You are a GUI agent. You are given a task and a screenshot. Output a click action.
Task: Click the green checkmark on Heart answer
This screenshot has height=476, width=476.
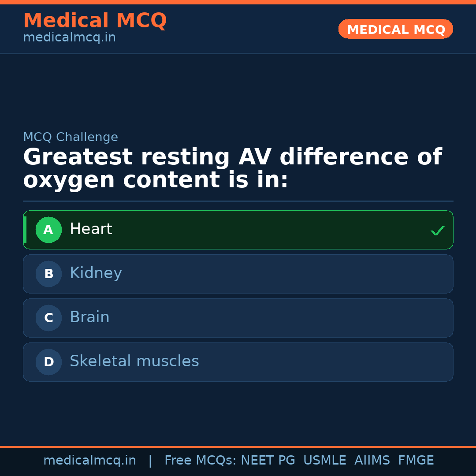(x=438, y=230)
